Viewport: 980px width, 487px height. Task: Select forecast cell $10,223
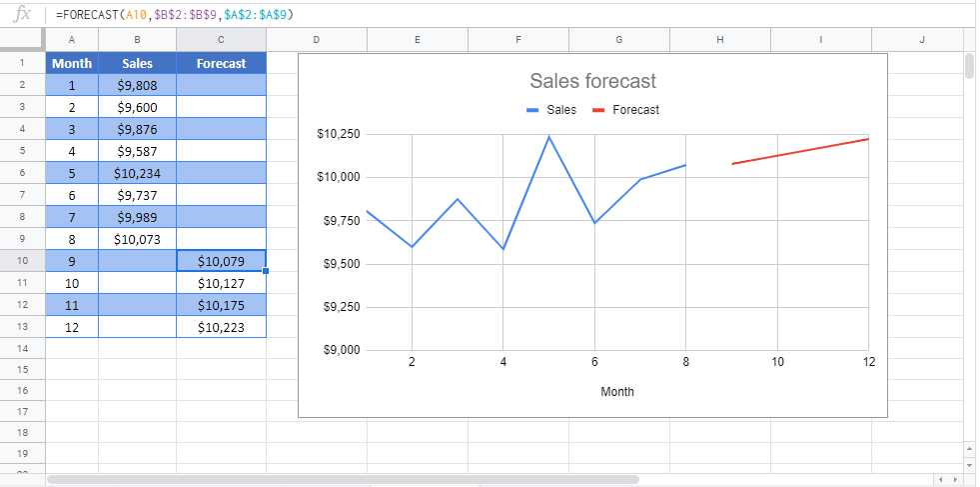[x=221, y=327]
